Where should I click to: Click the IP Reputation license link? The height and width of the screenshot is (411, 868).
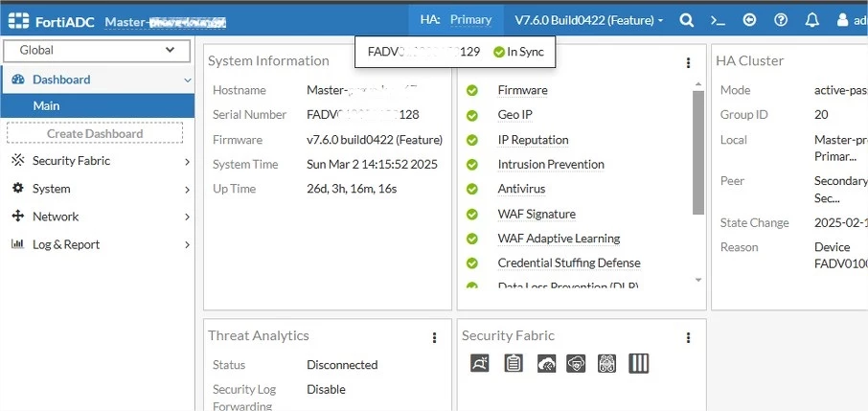tap(533, 140)
